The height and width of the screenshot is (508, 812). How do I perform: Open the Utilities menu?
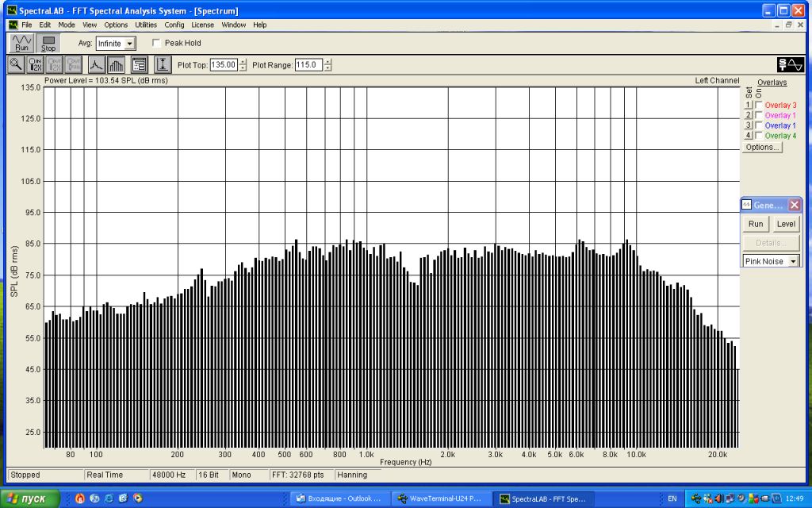click(x=146, y=25)
